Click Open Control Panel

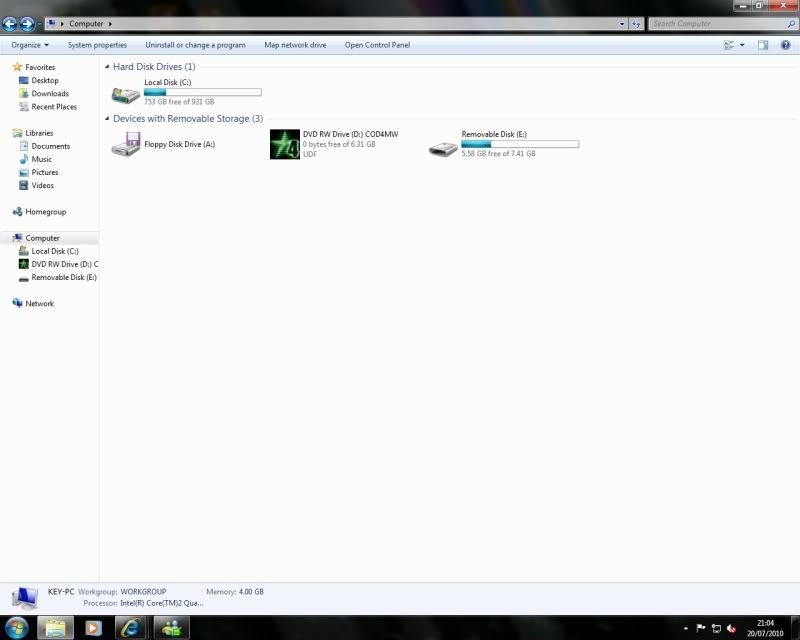(377, 45)
